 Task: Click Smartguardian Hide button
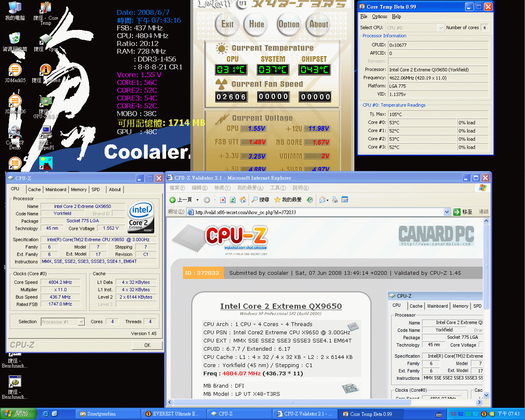[x=257, y=24]
